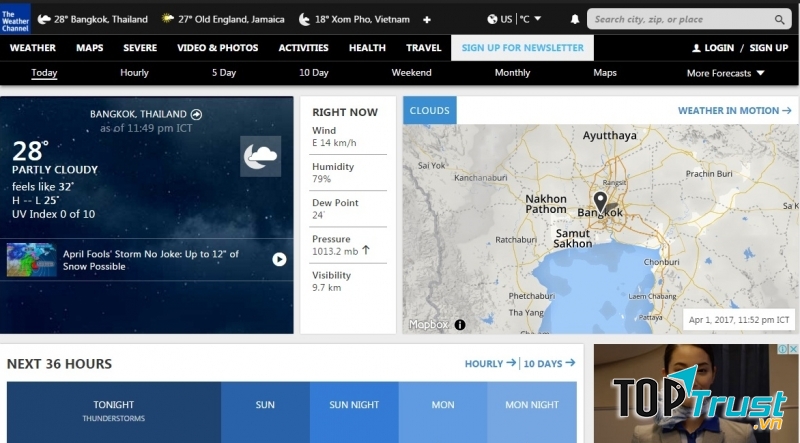The height and width of the screenshot is (443, 800).
Task: Switch to the Hourly tab
Action: (134, 73)
